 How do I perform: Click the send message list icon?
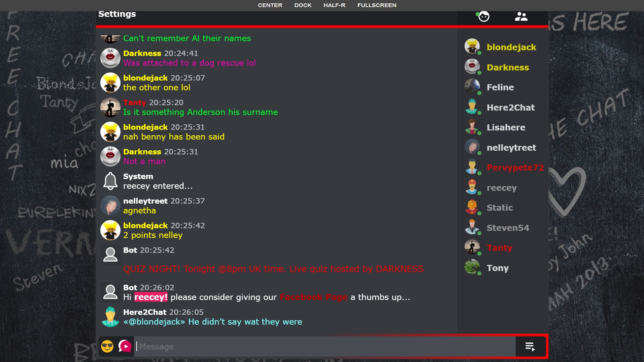coord(530,346)
